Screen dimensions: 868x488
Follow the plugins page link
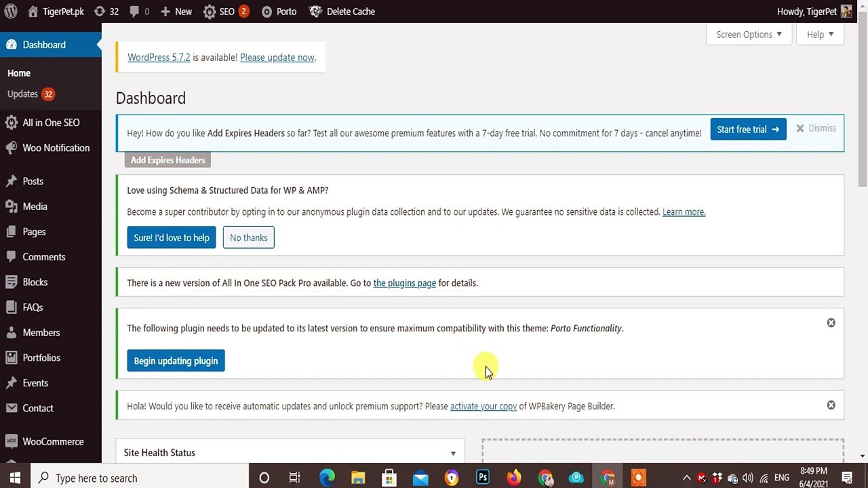click(404, 283)
